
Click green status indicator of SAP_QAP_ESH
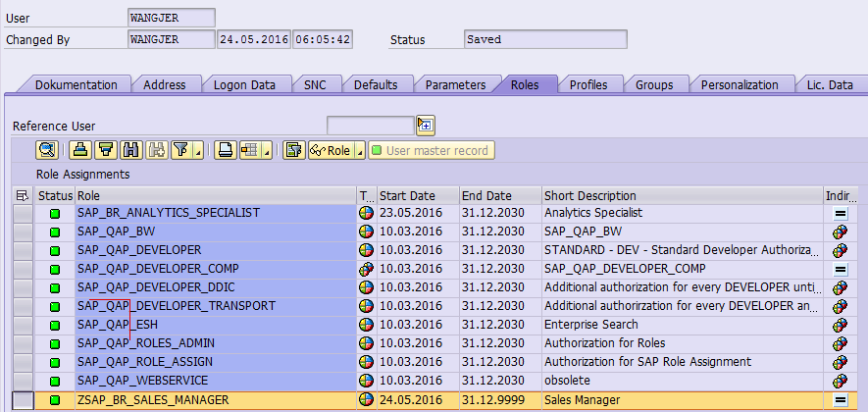(55, 325)
